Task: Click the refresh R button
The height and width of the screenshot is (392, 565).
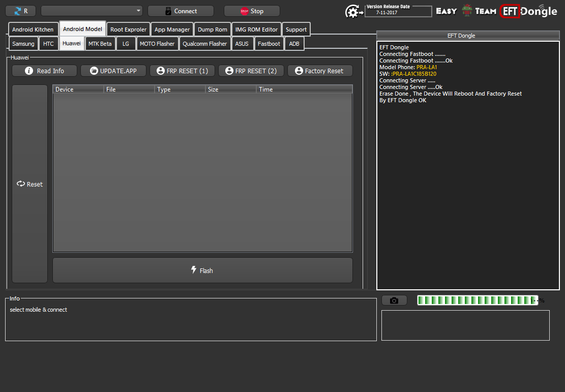Action: click(x=20, y=11)
